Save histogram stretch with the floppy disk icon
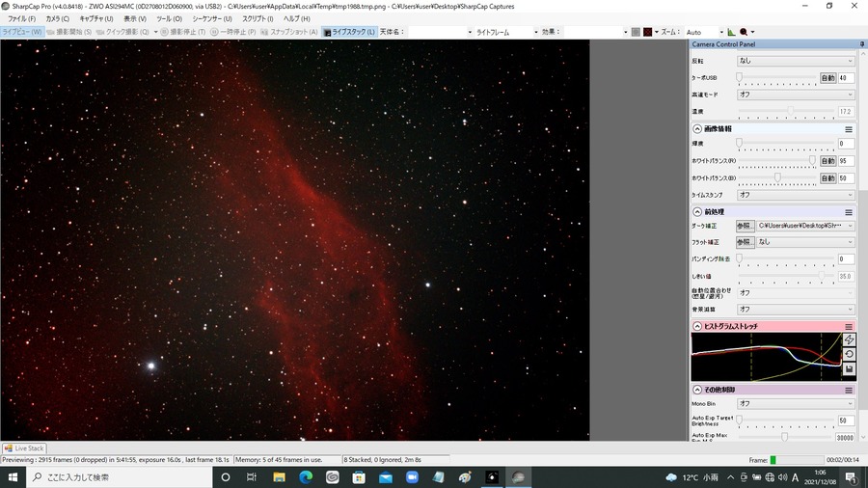868x488 pixels. click(x=849, y=369)
